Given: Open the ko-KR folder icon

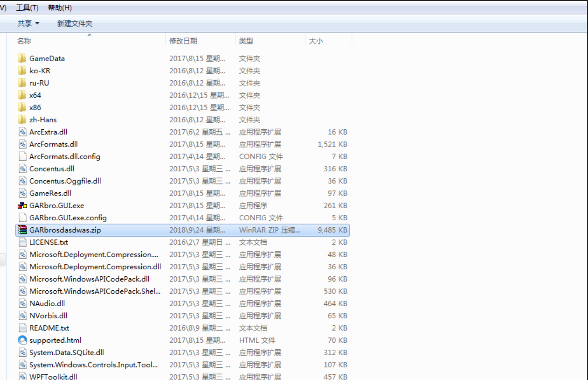Looking at the screenshot, I should tap(22, 70).
